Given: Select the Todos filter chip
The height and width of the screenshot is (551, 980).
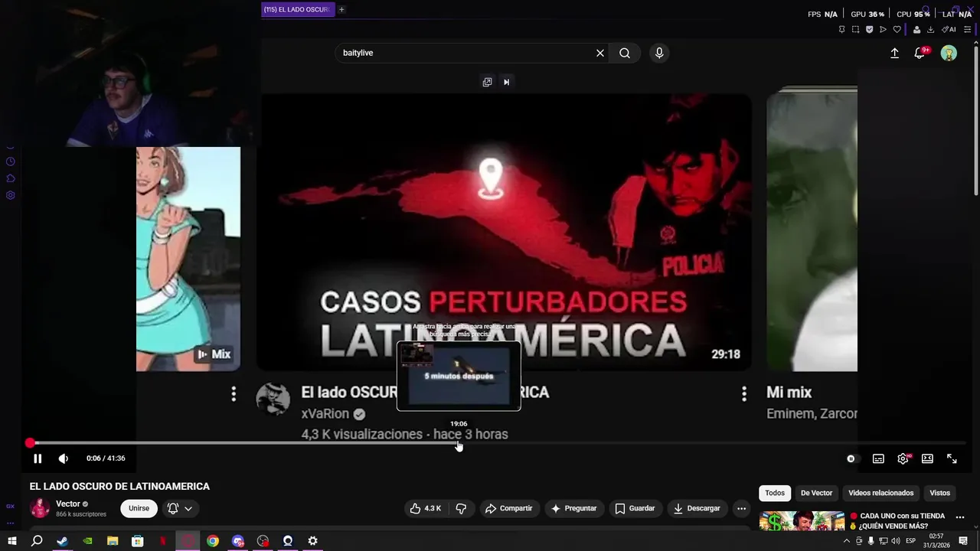Looking at the screenshot, I should point(775,493).
